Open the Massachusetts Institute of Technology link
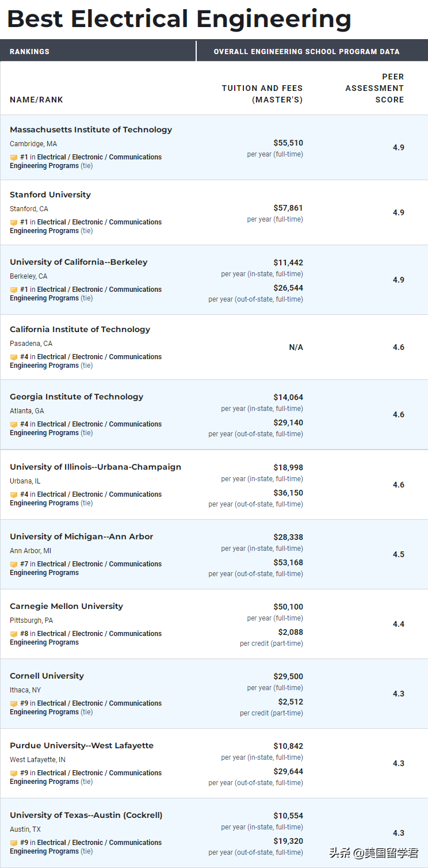The image size is (428, 868). coord(91,130)
